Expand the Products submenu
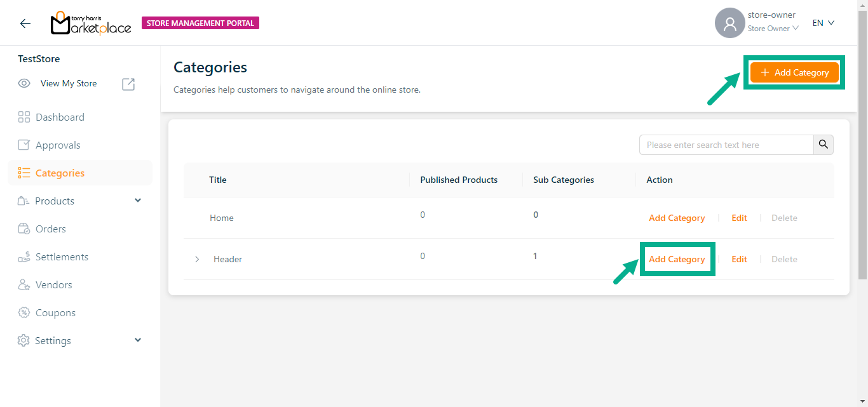The image size is (868, 407). (x=138, y=201)
